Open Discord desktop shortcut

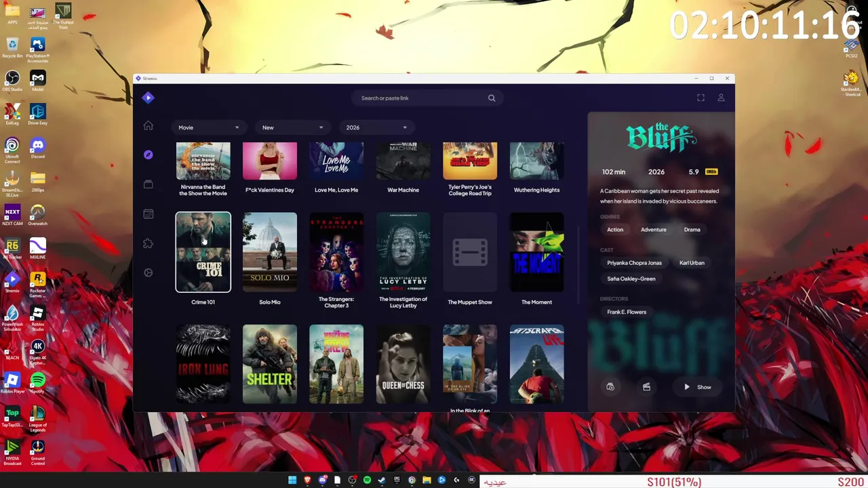pyautogui.click(x=38, y=148)
